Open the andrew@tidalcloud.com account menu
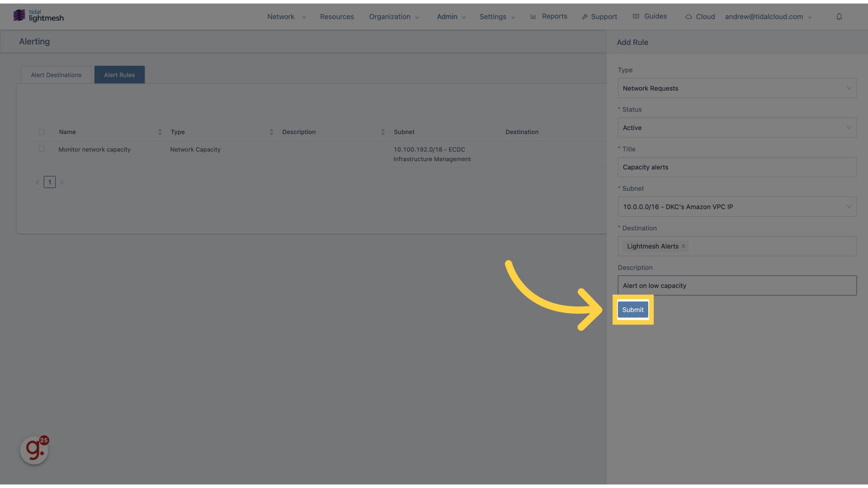The image size is (868, 488). pyautogui.click(x=769, y=17)
